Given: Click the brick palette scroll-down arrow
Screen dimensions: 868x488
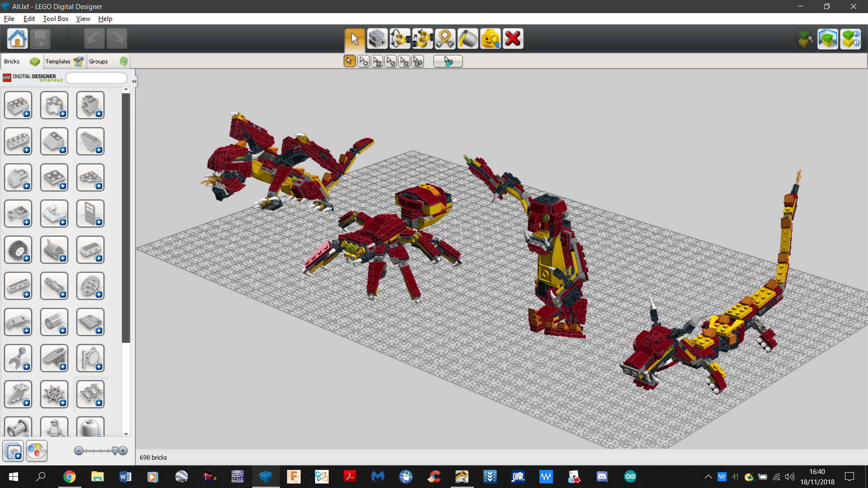Looking at the screenshot, I should 126,434.
